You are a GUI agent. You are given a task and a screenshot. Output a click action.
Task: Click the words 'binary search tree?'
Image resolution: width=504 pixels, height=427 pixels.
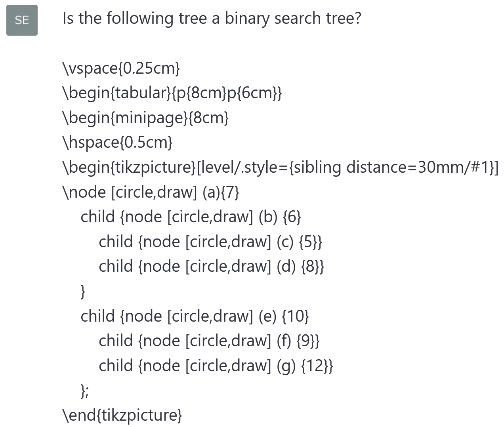(293, 19)
